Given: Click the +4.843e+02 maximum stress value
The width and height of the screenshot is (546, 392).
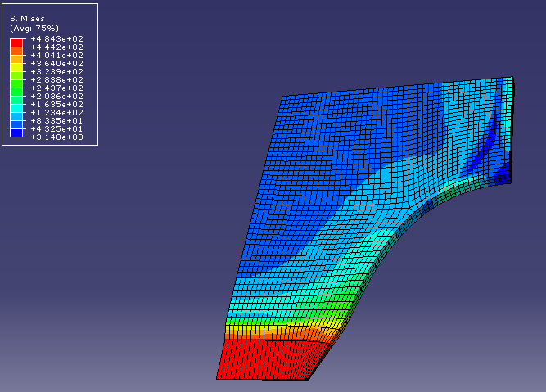Looking at the screenshot, I should tap(57, 39).
